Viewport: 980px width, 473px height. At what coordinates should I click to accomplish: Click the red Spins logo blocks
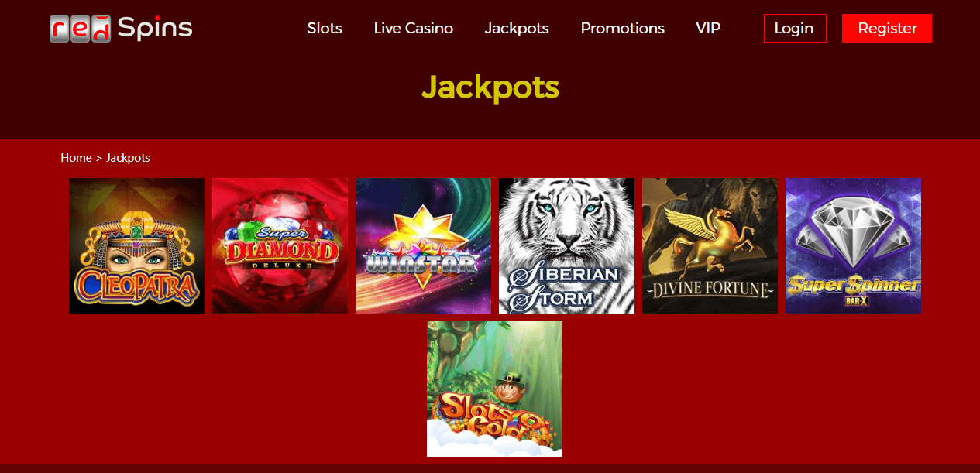pyautogui.click(x=81, y=29)
